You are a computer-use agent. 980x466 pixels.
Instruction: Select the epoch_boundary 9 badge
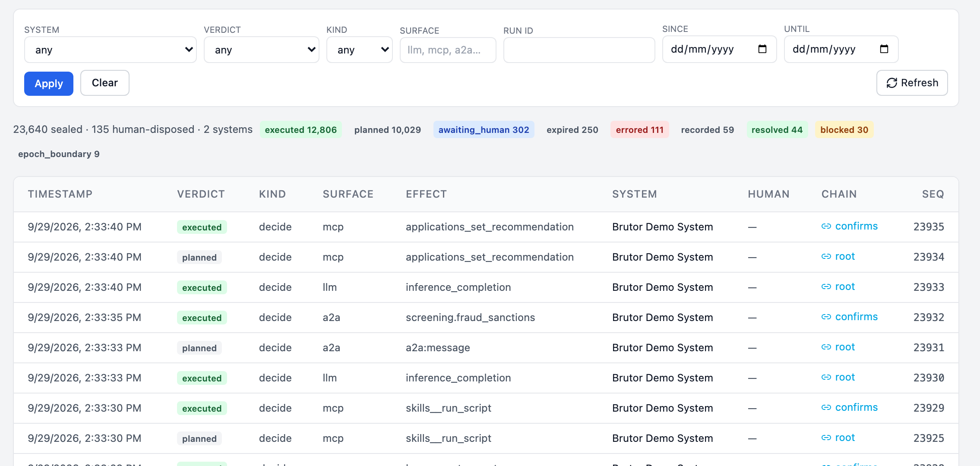coord(59,154)
